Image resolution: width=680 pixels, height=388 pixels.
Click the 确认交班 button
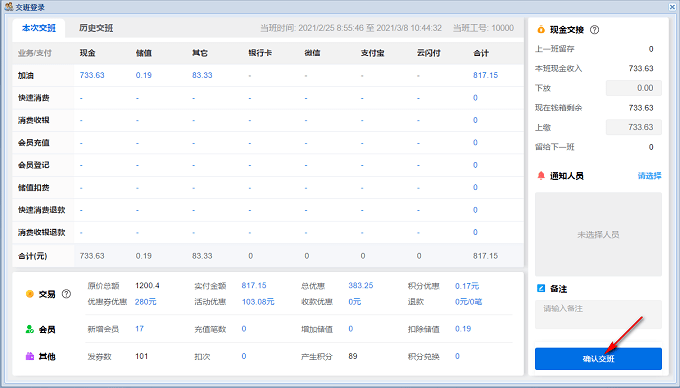(598, 359)
